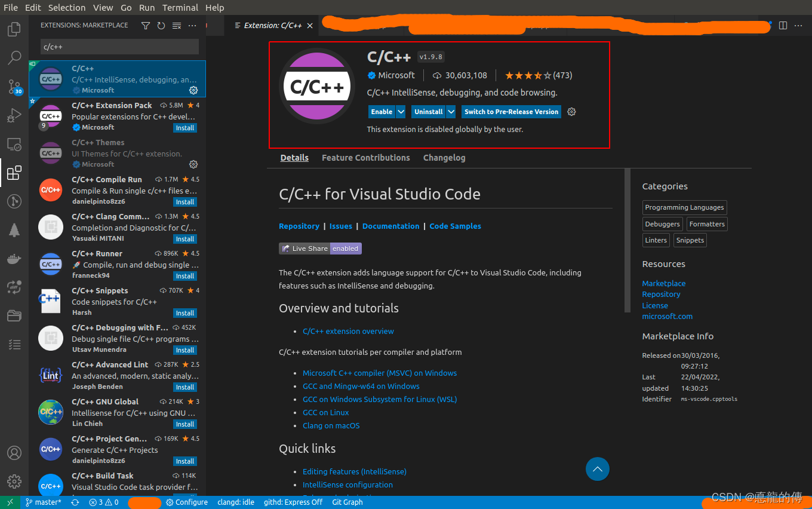Open Accounts icon in activity bar
The width and height of the screenshot is (812, 509).
click(x=14, y=453)
